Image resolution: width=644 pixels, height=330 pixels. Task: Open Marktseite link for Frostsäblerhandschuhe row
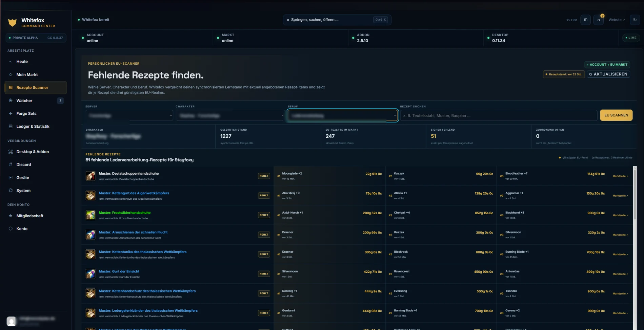(620, 216)
